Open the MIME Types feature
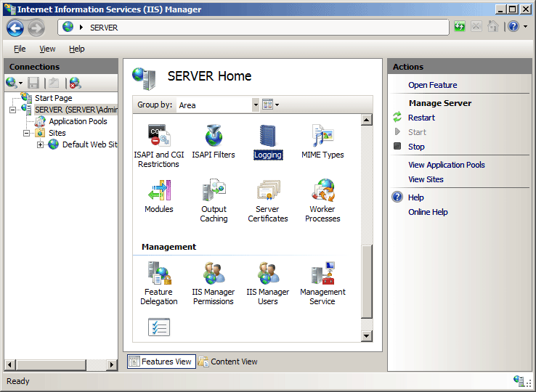This screenshot has width=536, height=392. coord(322,142)
